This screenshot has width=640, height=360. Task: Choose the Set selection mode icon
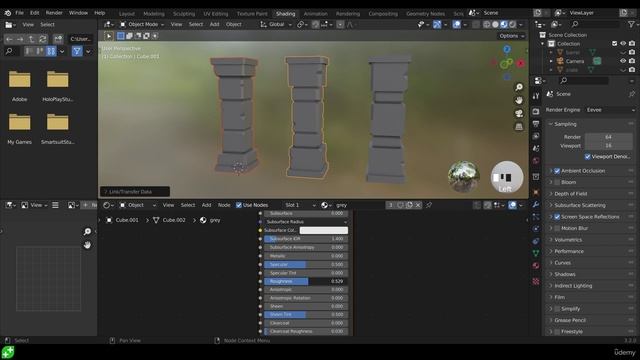pyautogui.click(x=121, y=36)
